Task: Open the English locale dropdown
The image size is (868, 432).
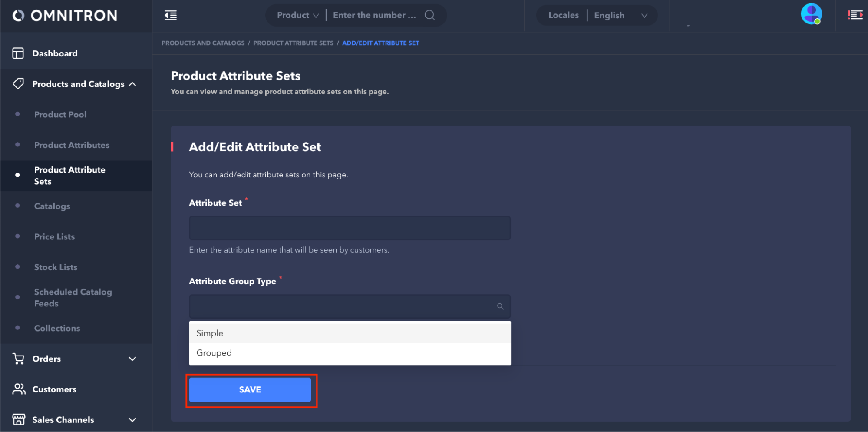Action: point(620,15)
